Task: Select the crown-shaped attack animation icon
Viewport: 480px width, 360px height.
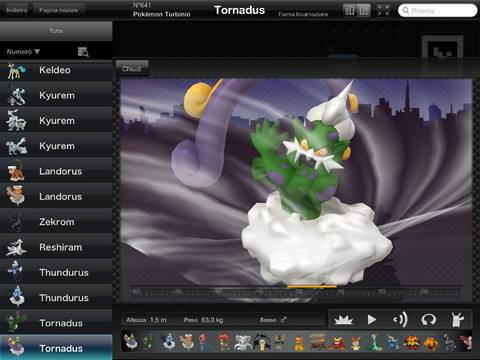Action: [x=343, y=320]
